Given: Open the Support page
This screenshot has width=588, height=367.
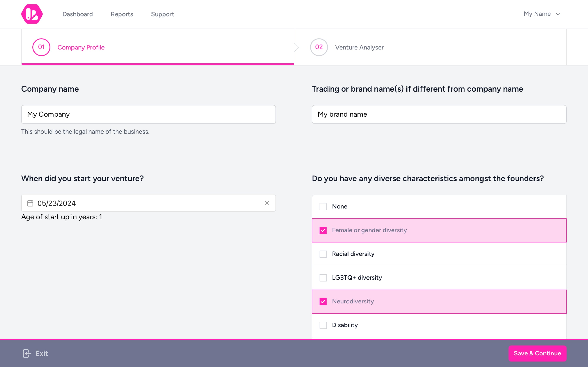Looking at the screenshot, I should [x=162, y=14].
